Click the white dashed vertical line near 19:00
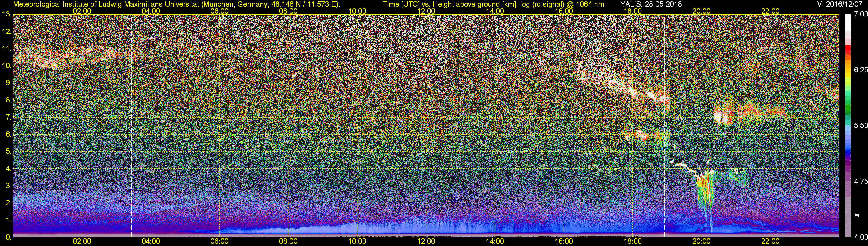 click(665, 126)
